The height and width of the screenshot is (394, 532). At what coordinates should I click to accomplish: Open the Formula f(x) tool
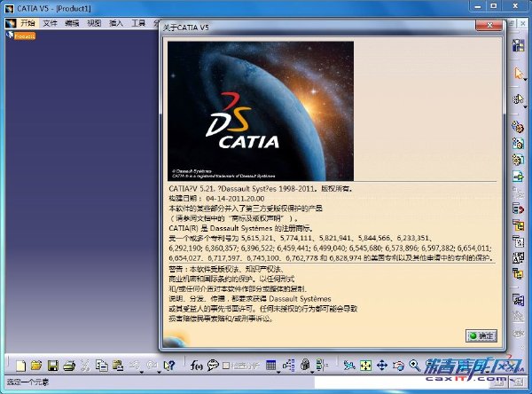click(197, 366)
